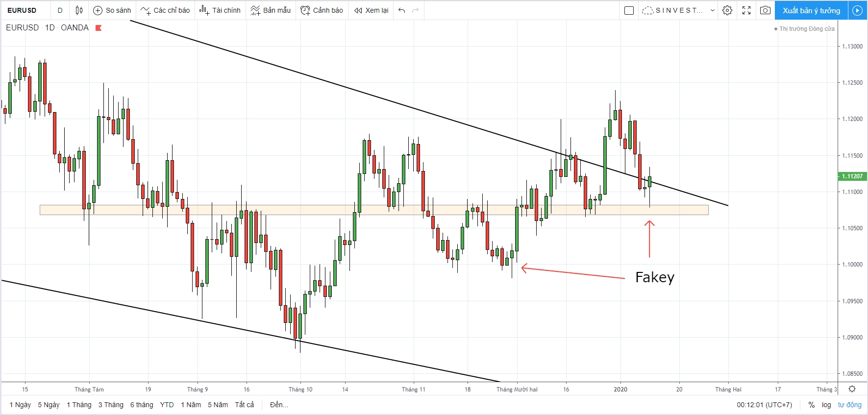Click the undo arrow icon
The width and height of the screenshot is (868, 415).
click(402, 10)
